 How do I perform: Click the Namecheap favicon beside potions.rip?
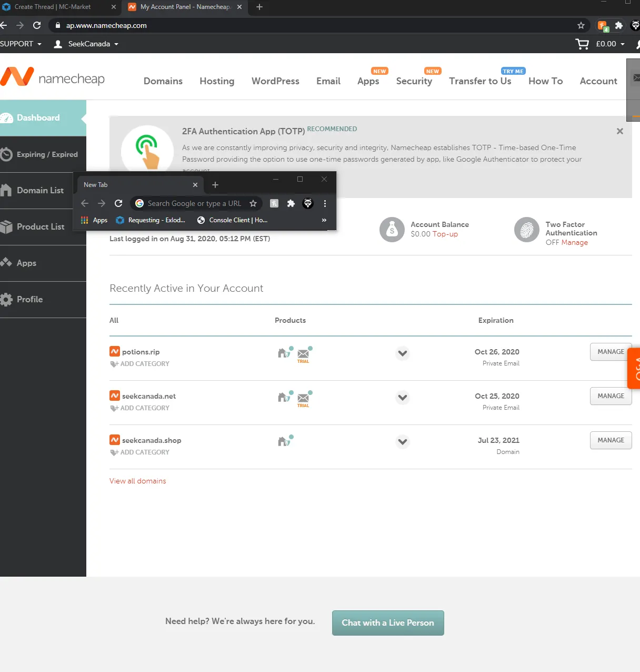click(115, 351)
